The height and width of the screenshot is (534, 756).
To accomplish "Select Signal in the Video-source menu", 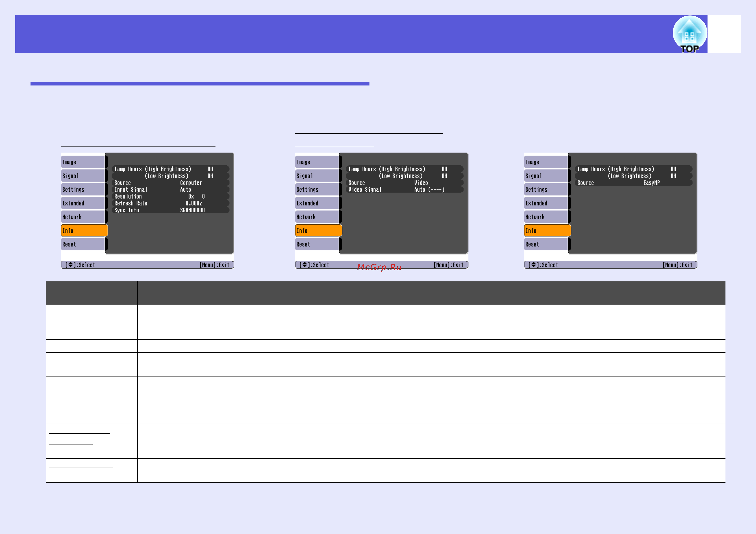I will (x=317, y=176).
